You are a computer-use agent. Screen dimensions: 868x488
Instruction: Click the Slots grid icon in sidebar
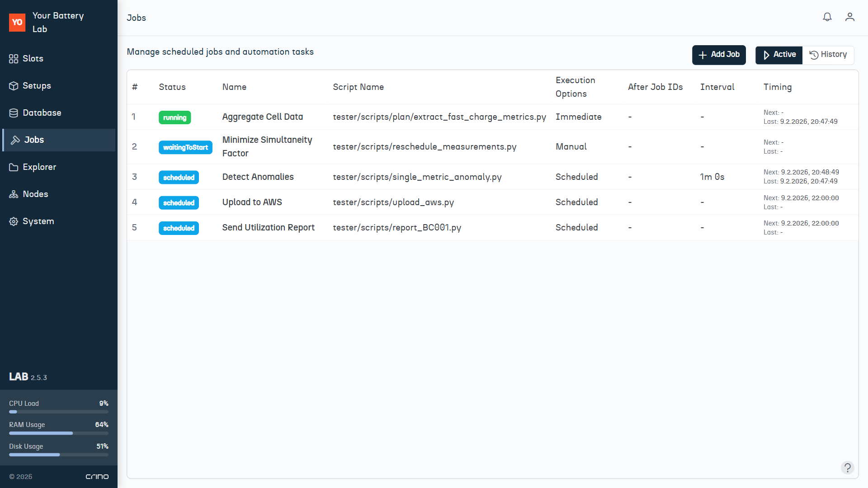(14, 59)
